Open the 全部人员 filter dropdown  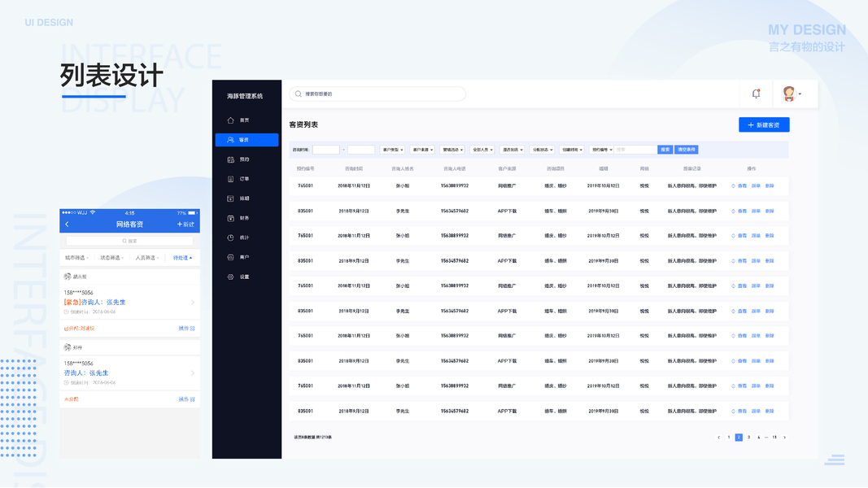pos(482,150)
